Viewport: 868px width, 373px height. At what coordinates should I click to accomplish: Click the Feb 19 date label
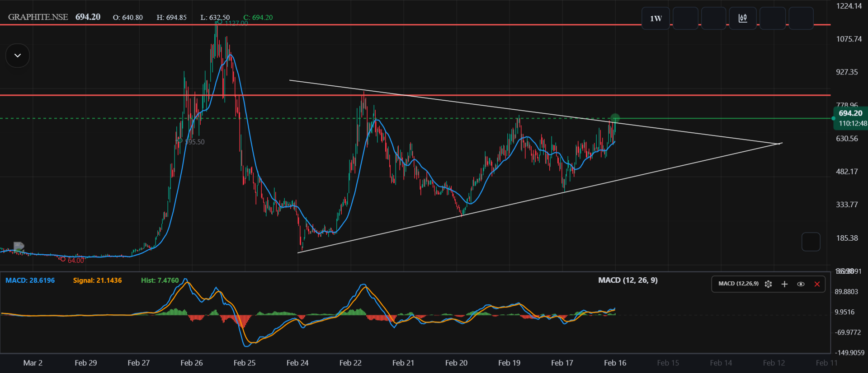coord(509,363)
